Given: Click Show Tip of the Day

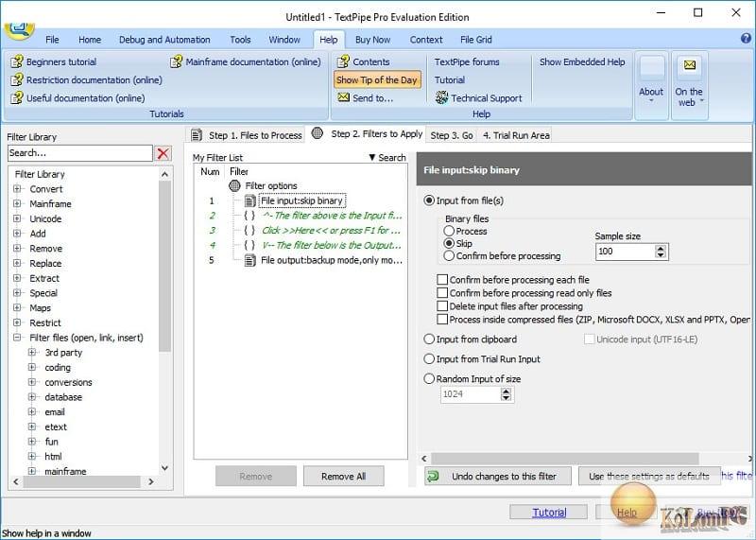Looking at the screenshot, I should tap(376, 79).
